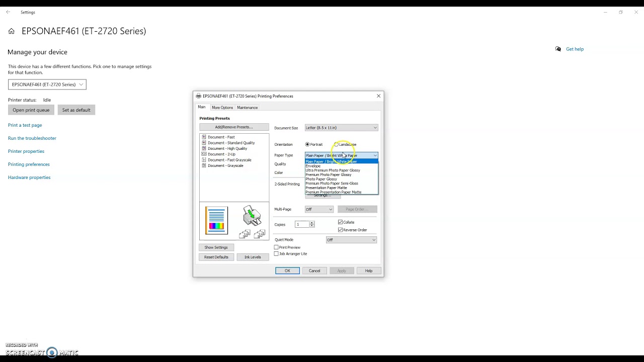Click the Help button in dialog

(369, 270)
